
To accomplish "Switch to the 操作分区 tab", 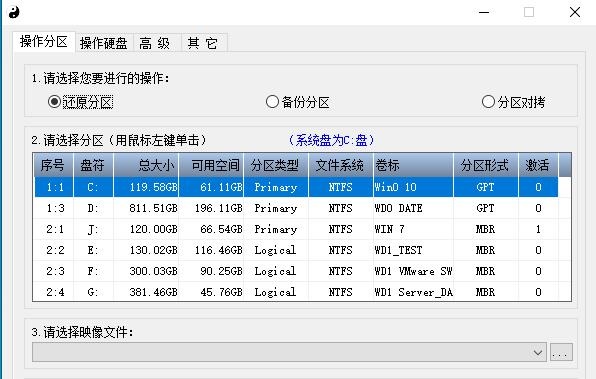I will tap(44, 41).
